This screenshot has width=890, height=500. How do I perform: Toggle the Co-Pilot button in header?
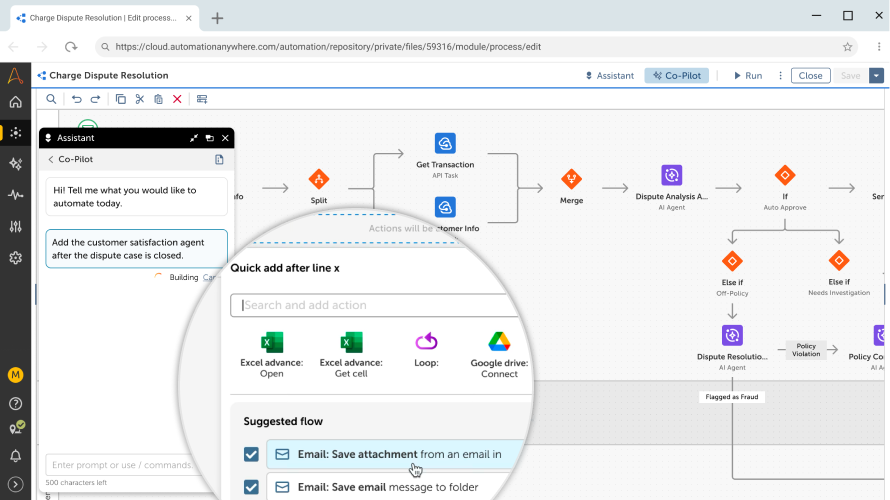677,75
